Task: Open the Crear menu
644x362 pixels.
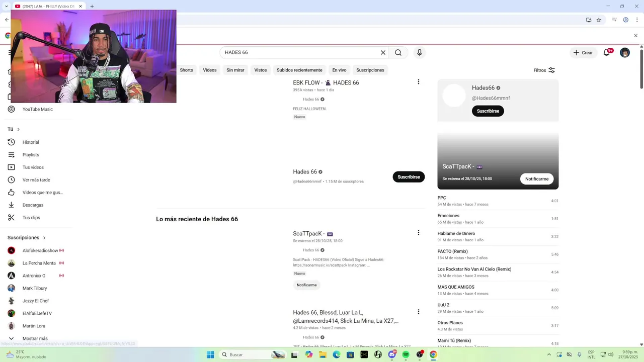Action: 583,52
